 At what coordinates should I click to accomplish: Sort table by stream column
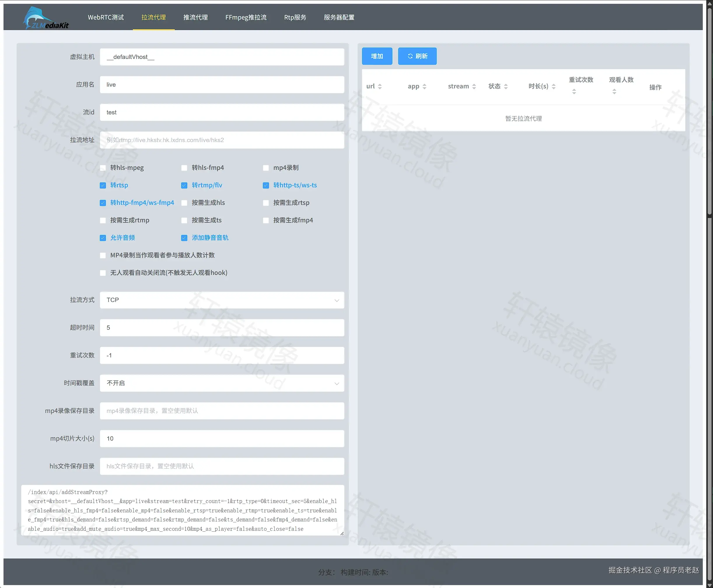tap(474, 87)
